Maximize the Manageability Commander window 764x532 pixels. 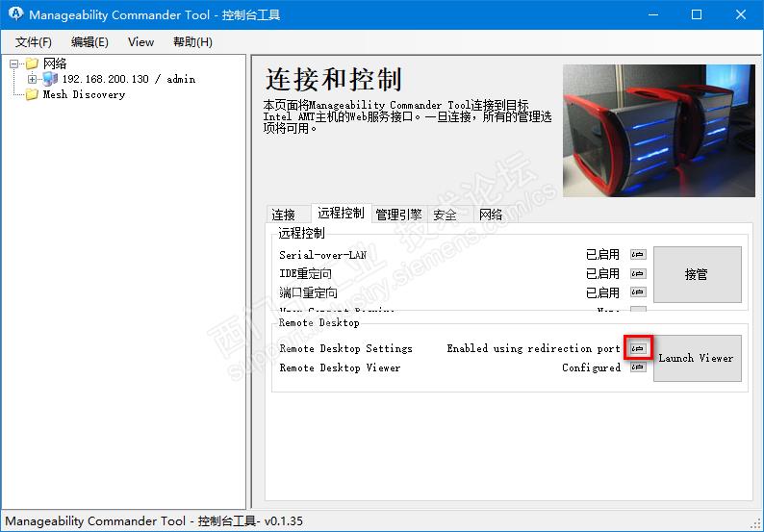tap(697, 14)
